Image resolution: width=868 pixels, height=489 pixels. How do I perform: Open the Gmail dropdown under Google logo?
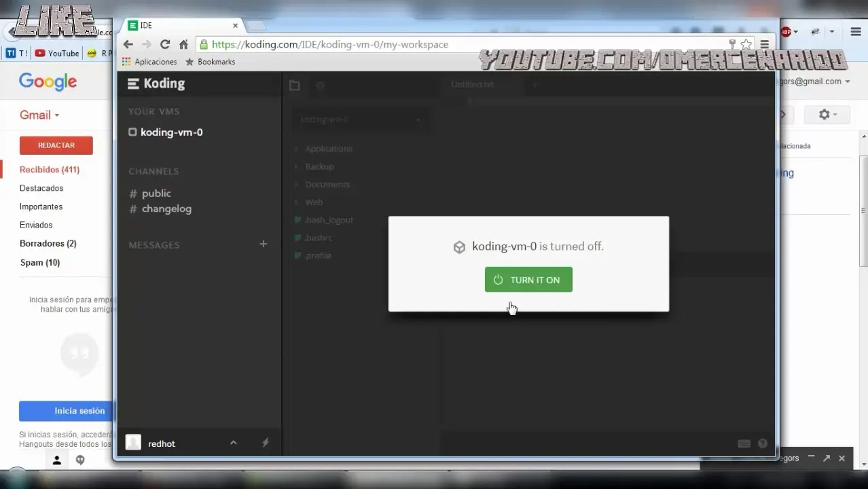pos(39,115)
